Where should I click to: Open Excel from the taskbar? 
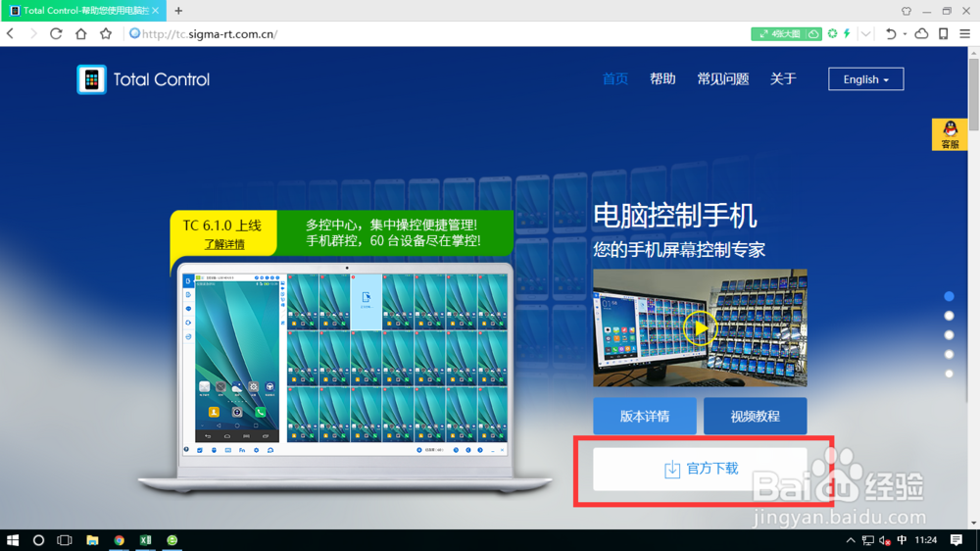[x=146, y=540]
